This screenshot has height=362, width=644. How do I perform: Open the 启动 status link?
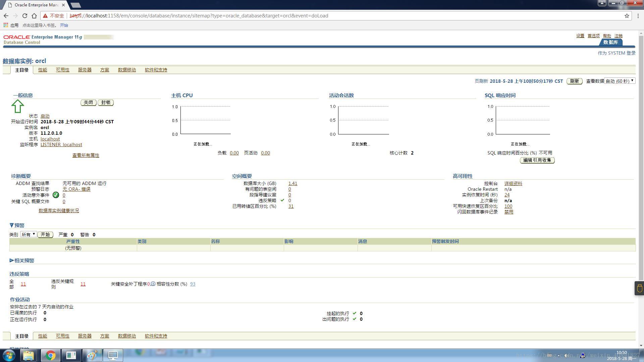tap(45, 116)
